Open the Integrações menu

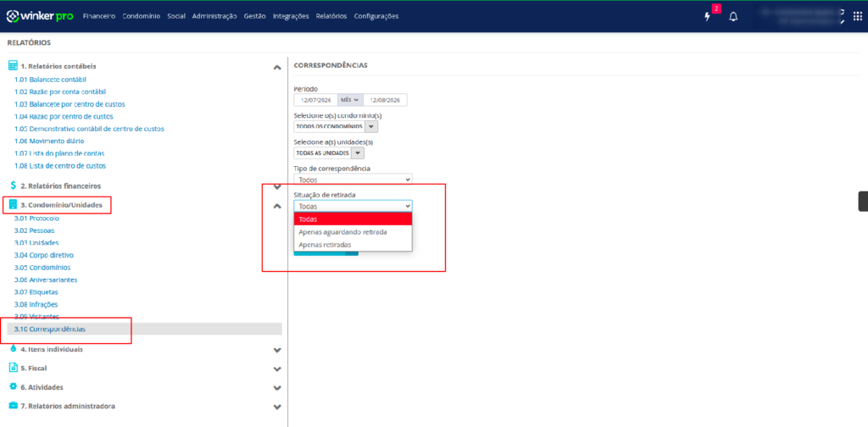291,16
